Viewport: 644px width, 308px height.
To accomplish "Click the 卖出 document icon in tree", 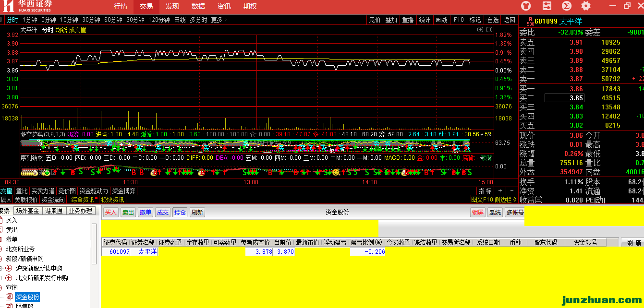I will click(x=2, y=230).
